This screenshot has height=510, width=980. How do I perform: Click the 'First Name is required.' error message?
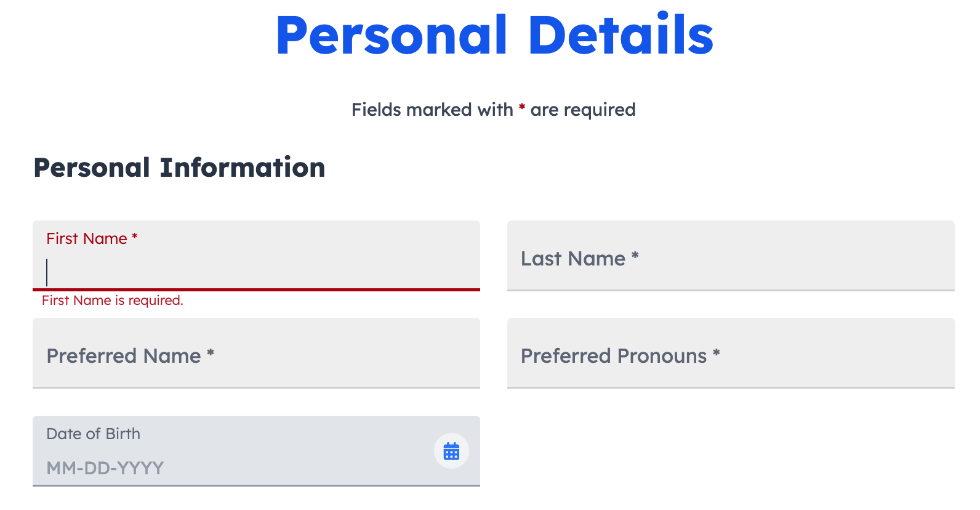tap(113, 300)
